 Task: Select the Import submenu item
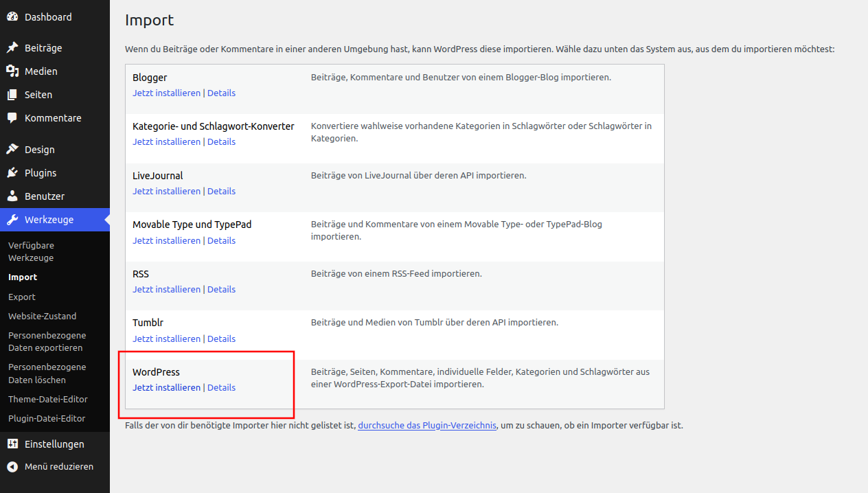(23, 277)
